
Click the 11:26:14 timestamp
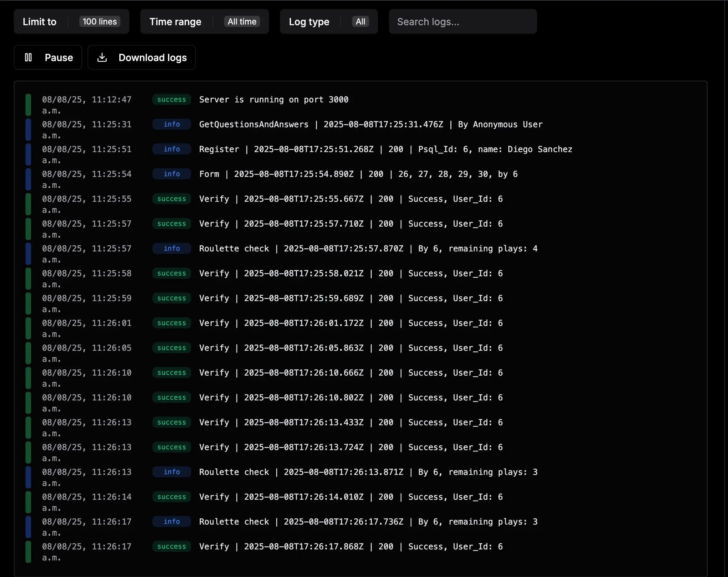click(x=87, y=503)
